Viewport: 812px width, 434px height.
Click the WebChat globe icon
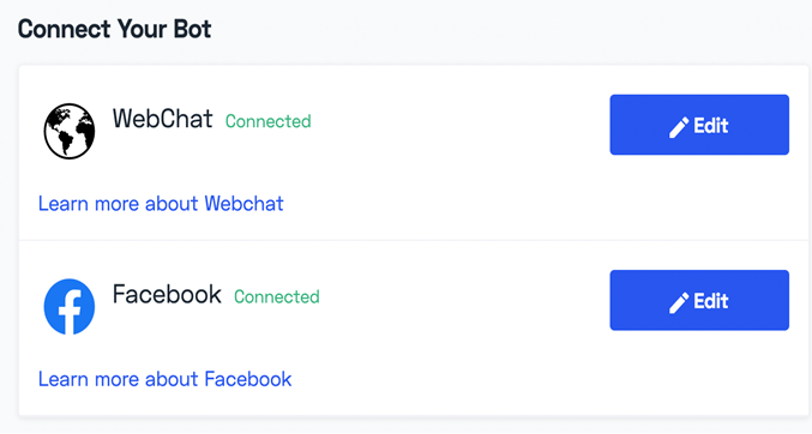69,131
